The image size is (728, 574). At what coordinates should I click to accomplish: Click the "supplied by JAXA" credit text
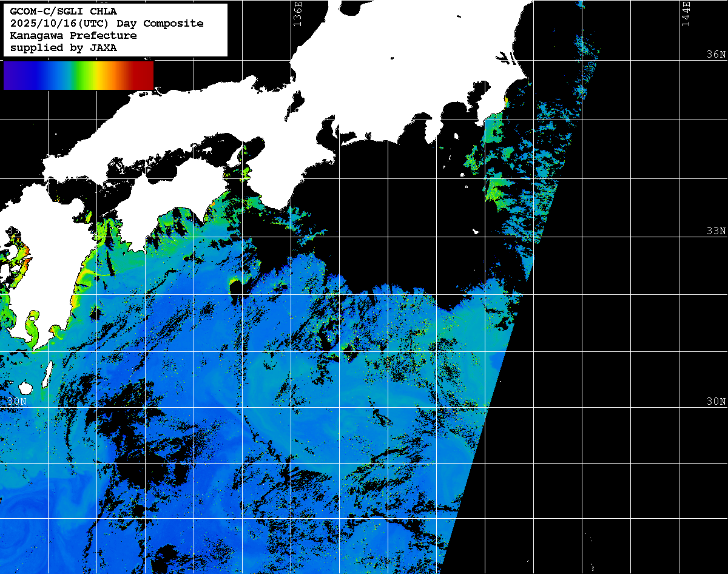click(x=63, y=48)
